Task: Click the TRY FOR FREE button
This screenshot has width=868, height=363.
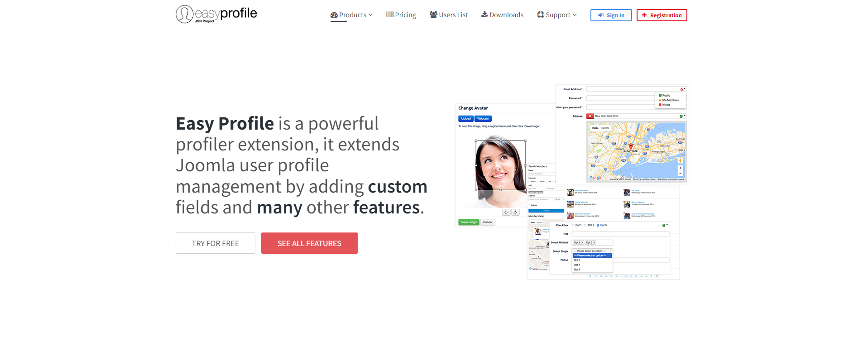Action: 216,243
